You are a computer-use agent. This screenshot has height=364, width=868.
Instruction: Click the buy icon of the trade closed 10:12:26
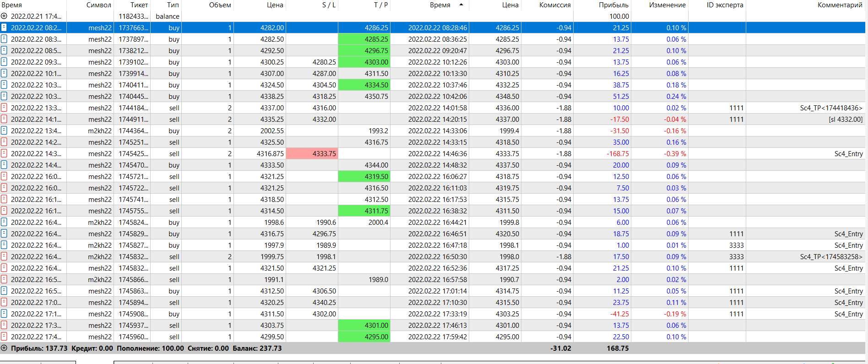point(4,62)
